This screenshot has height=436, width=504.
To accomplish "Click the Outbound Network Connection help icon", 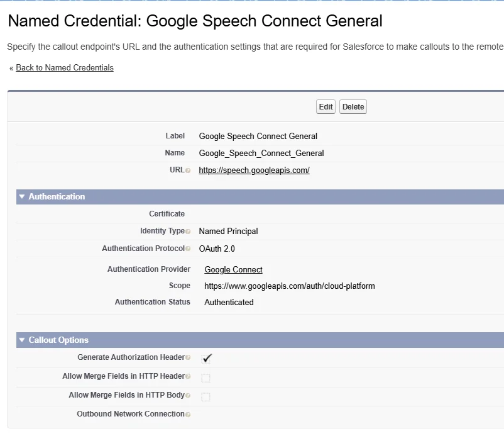I will click(188, 415).
